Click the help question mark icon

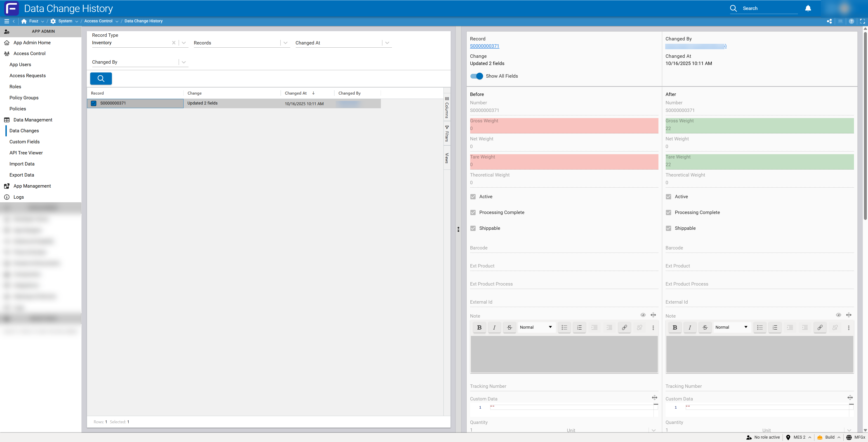click(x=851, y=21)
